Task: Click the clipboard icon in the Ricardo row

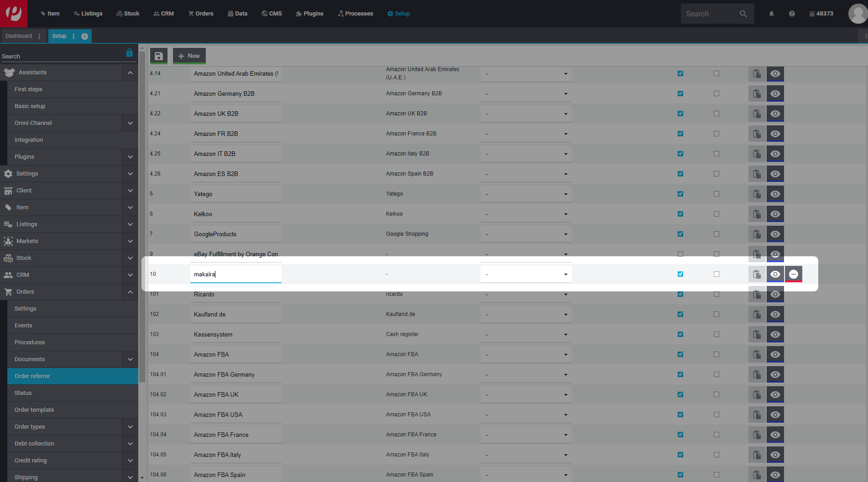Action: pyautogui.click(x=757, y=294)
